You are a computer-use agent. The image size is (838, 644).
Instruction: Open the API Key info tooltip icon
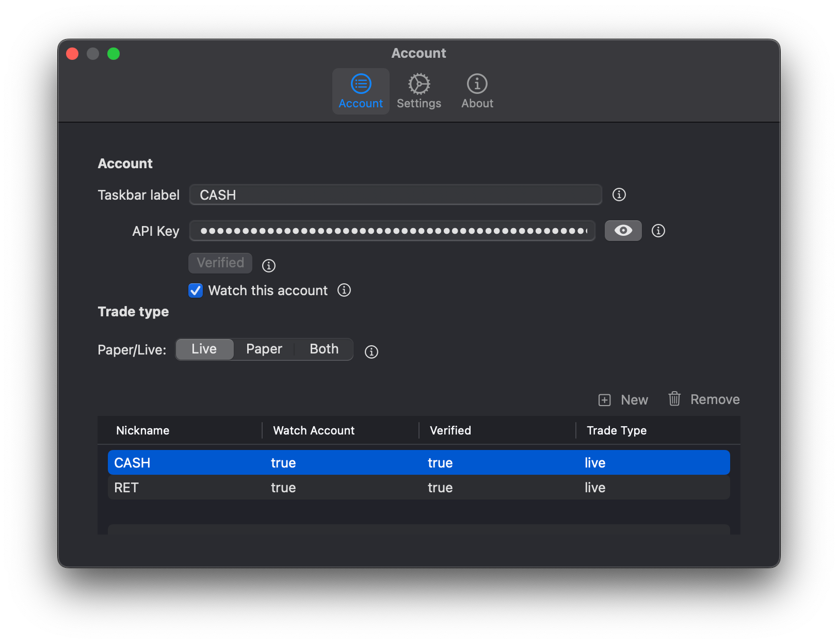point(658,231)
